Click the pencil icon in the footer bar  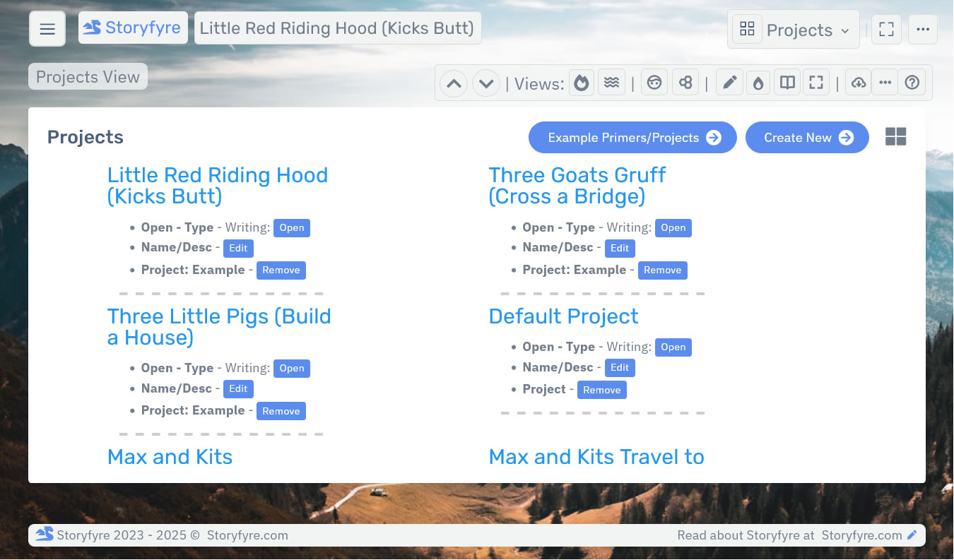click(912, 535)
